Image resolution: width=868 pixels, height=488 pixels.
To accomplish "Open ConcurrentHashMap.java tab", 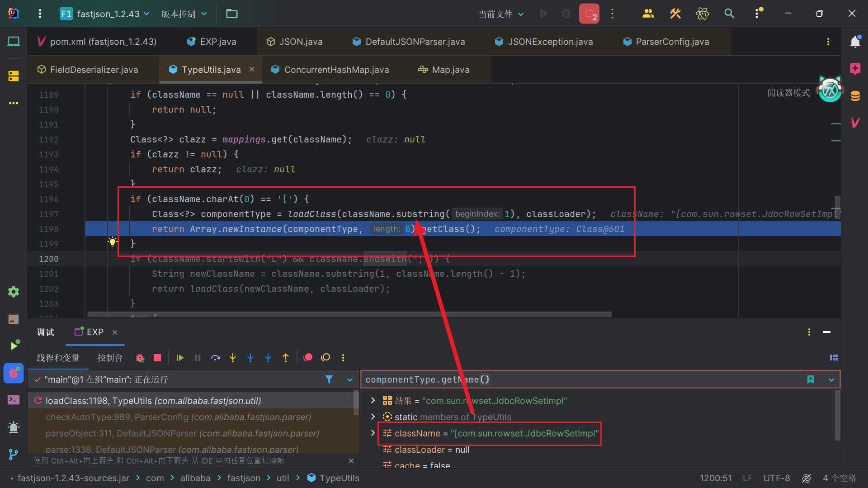I will [x=330, y=70].
